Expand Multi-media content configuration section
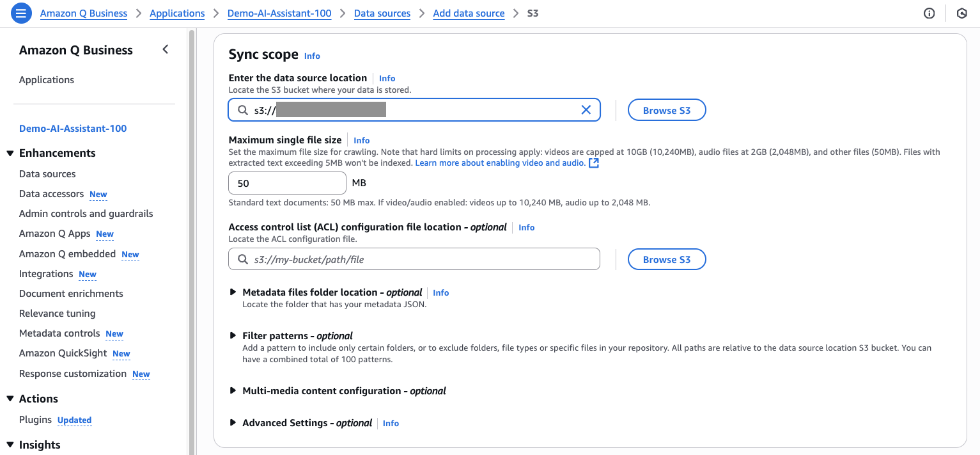 (233, 390)
